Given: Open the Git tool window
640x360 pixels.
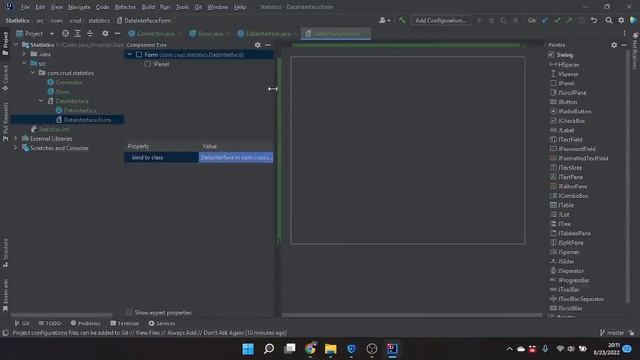Looking at the screenshot, I should point(22,323).
